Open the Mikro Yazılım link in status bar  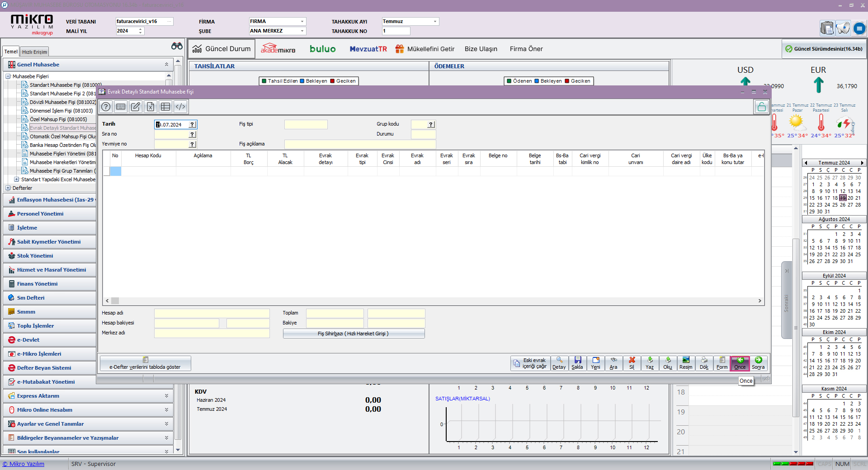coord(24,464)
